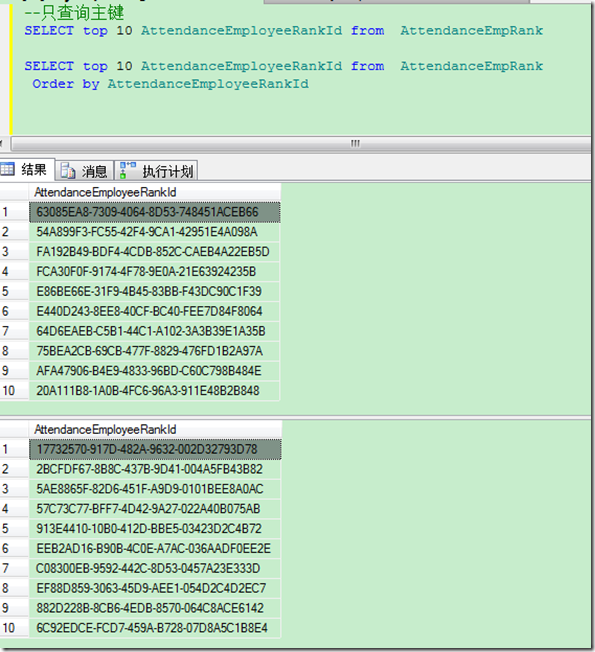Select cell 2BCFDF67-8B8C-437B-9D41-004A5FB43B82
595x652 pixels.
(x=155, y=469)
